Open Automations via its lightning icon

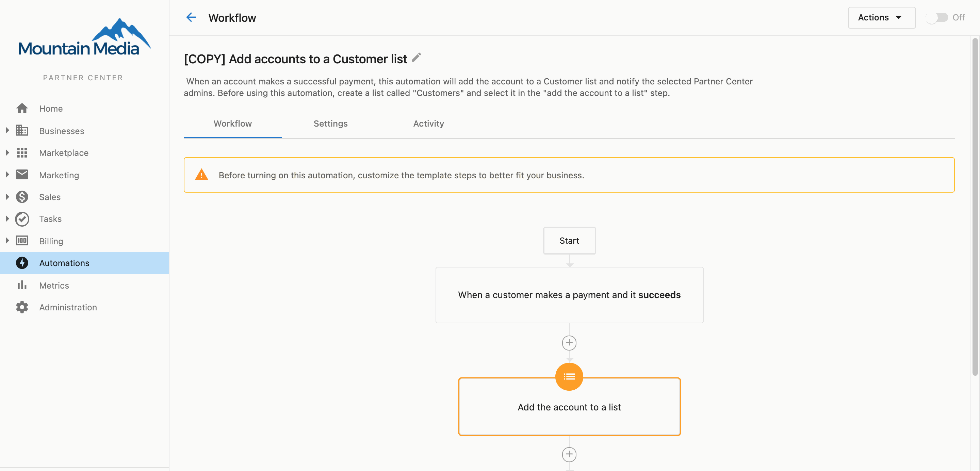[x=22, y=263]
